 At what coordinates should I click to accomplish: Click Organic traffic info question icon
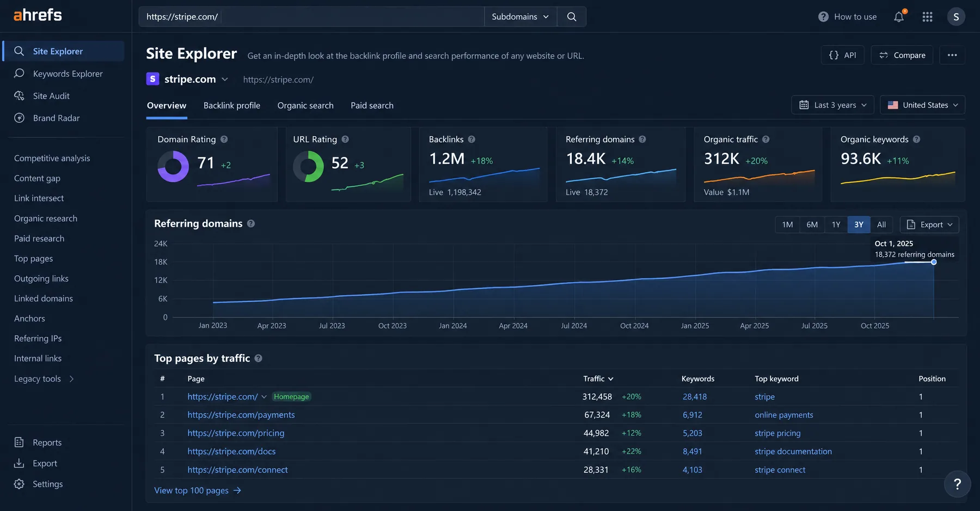click(x=765, y=139)
